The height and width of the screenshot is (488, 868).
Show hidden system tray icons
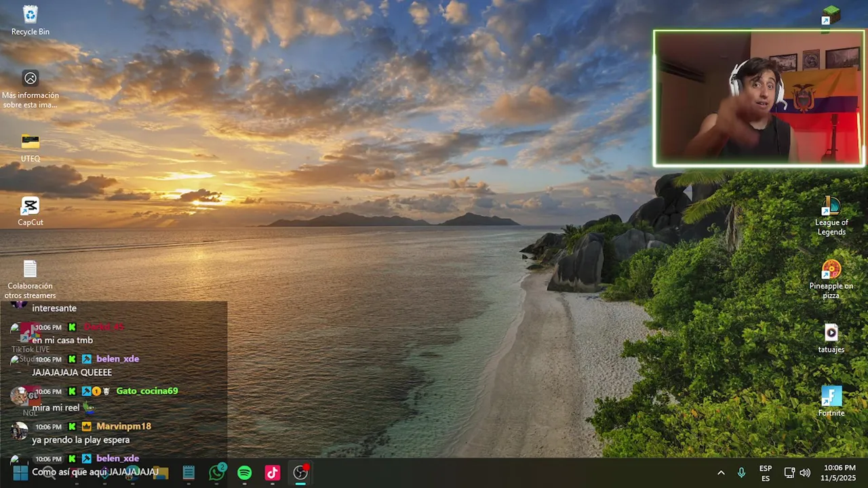[721, 472]
